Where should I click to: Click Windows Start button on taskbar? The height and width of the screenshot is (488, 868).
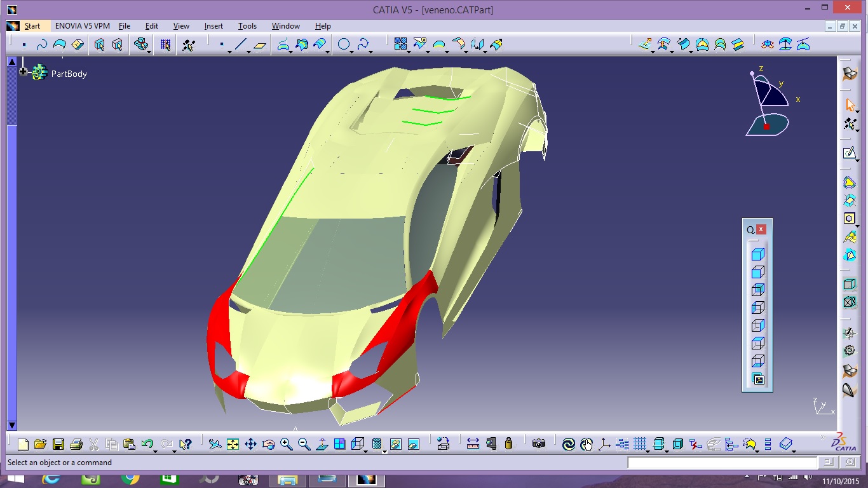[x=15, y=480]
